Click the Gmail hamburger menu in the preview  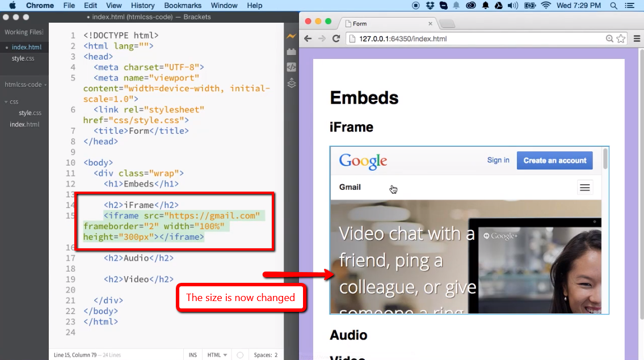[x=585, y=187]
